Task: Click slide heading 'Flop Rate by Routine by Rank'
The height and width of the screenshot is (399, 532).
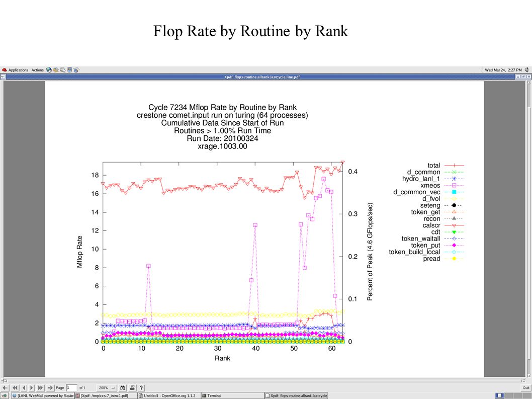Action: click(x=251, y=31)
